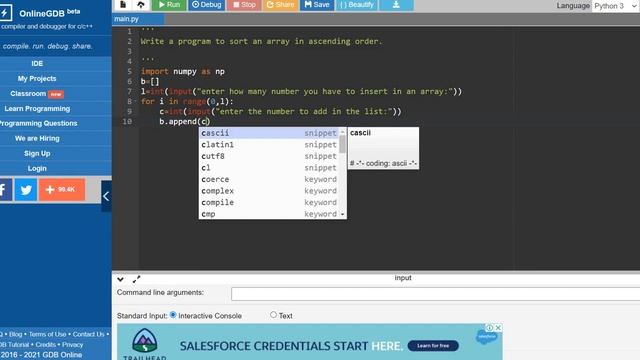Click Learn for free ad button
640x360 pixels.
433,346
